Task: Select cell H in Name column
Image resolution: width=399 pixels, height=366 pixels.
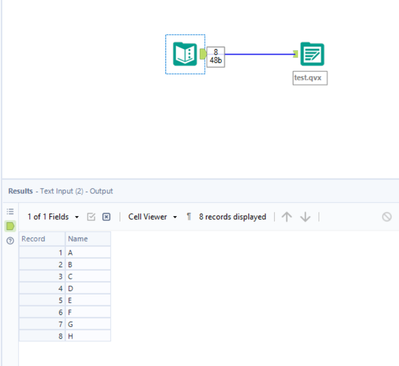Action: (88, 336)
